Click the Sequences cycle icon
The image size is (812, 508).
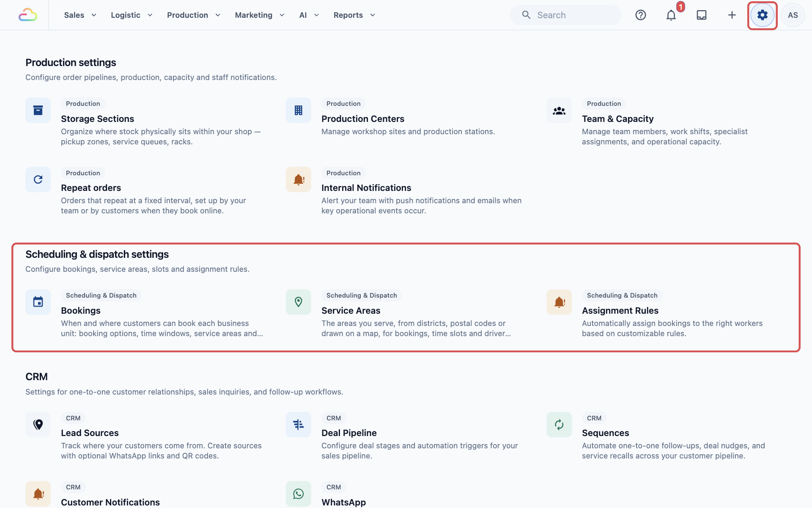(559, 425)
